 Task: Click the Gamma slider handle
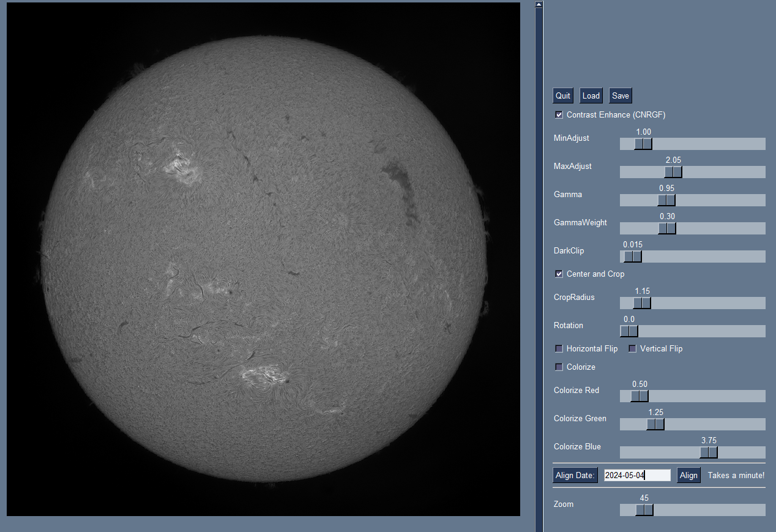[x=666, y=200]
